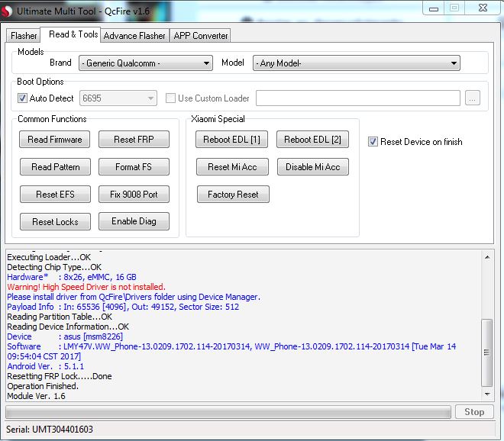Toggle Reset Device on finish checkbox

(373, 142)
